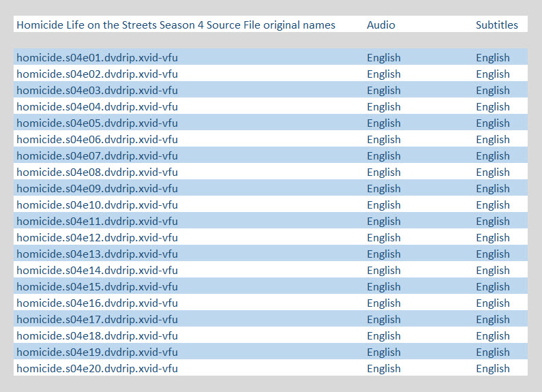The image size is (542, 392).
Task: Select the header cell 'Homicide Life on the Streets Season 4 Source File original names'
Action: (176, 25)
